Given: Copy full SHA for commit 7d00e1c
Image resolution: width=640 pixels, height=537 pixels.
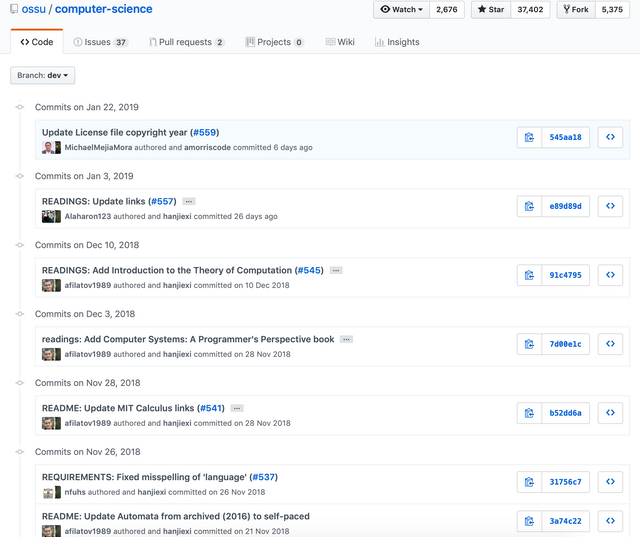Looking at the screenshot, I should click(x=529, y=344).
